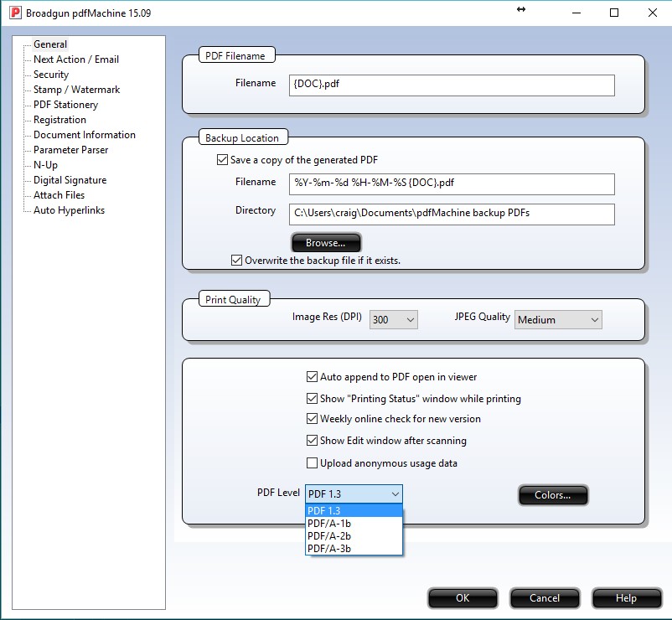Expand the Image Res (DPI) dropdown
This screenshot has height=620, width=672.
coord(394,319)
